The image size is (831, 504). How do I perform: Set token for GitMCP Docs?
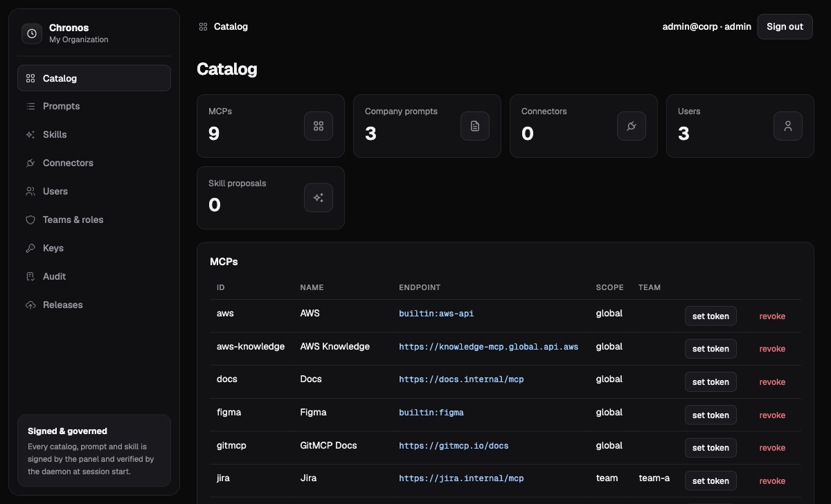(711, 448)
